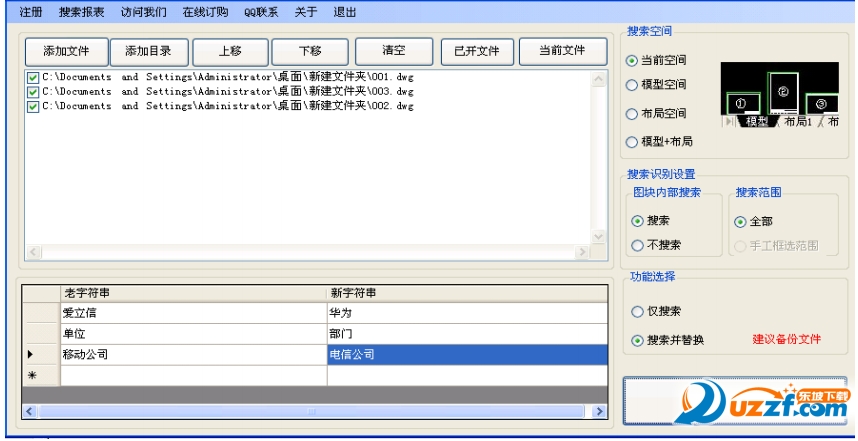
Task: Clear the list with 清空 button
Action: 394,51
